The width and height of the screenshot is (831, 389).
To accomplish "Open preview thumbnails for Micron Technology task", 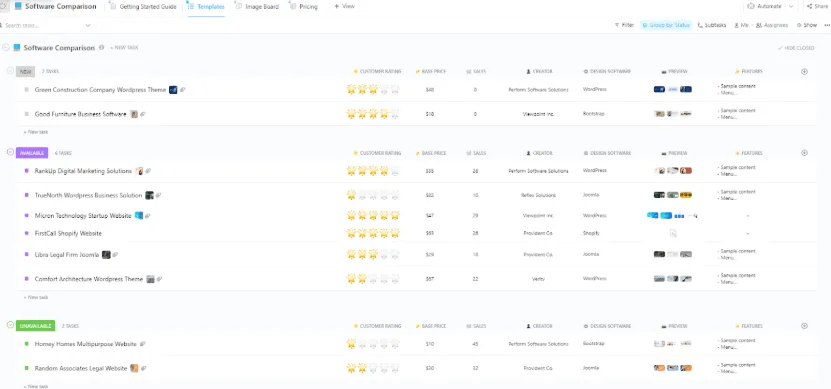I will [672, 216].
